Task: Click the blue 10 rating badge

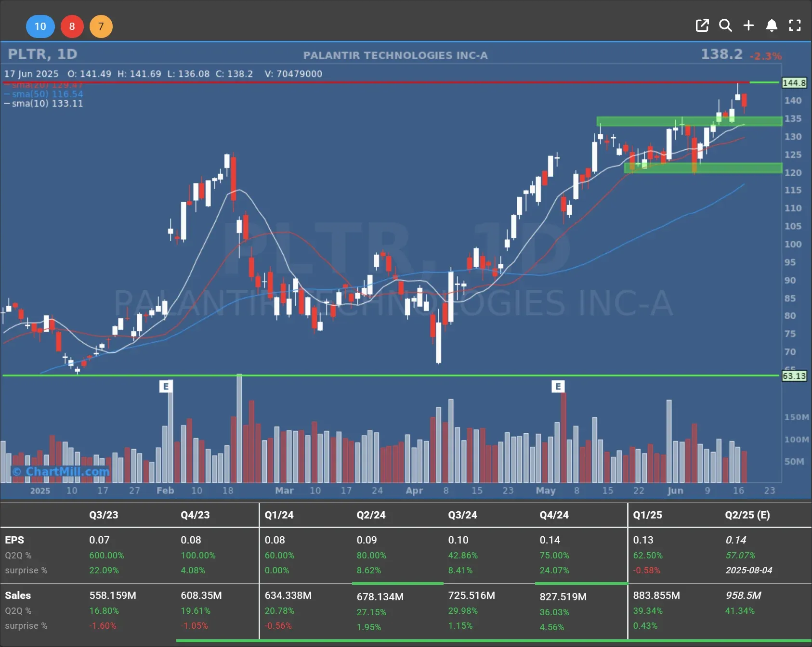Action: (x=40, y=26)
